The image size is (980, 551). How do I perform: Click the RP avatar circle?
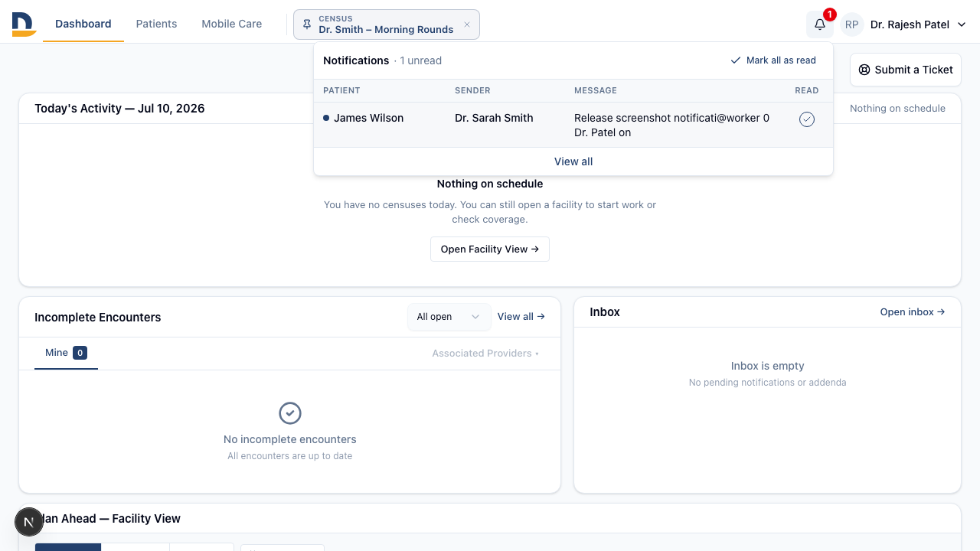(x=852, y=24)
